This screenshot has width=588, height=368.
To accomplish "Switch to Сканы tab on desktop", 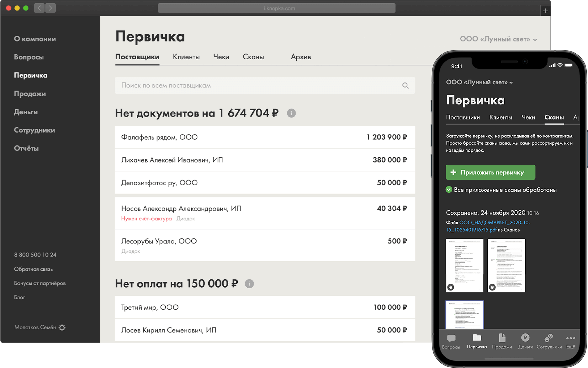I will coord(253,57).
